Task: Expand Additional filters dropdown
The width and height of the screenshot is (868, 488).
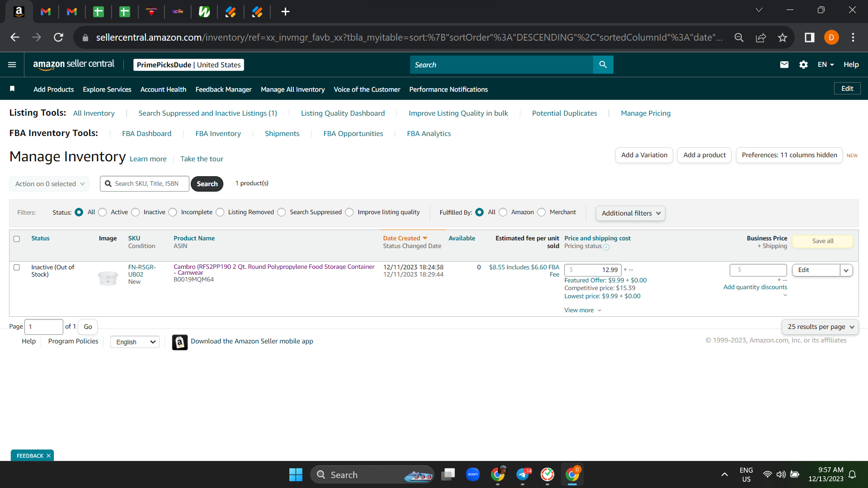Action: [x=630, y=213]
